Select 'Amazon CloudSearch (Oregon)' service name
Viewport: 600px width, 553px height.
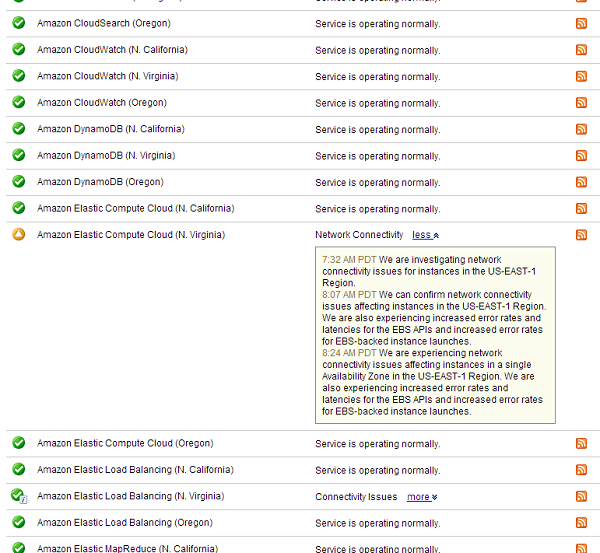[104, 23]
